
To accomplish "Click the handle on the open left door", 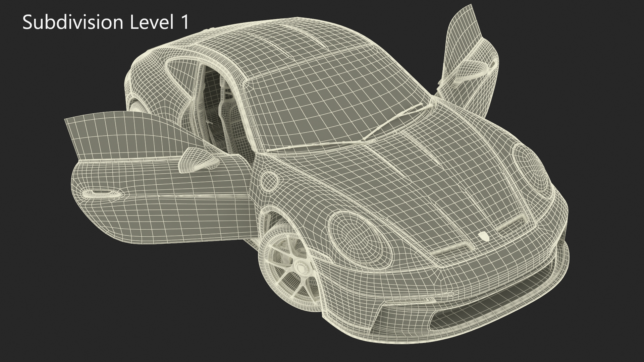I will tap(103, 193).
